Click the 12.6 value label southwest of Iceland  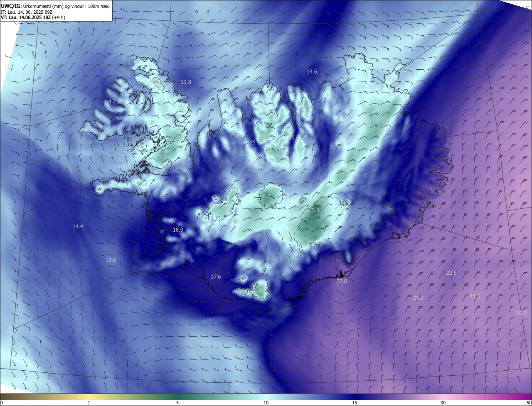point(111,260)
